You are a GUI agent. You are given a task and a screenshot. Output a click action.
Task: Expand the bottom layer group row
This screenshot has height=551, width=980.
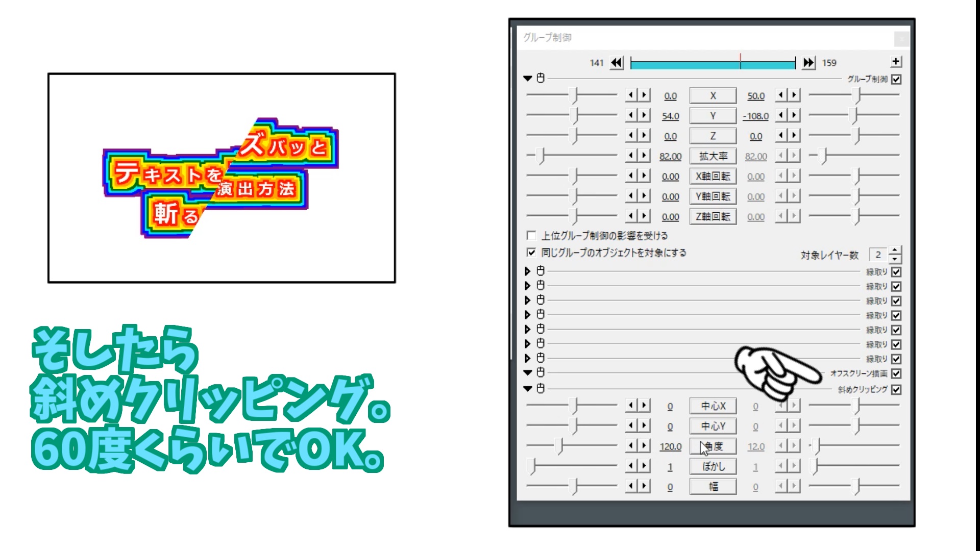tap(528, 389)
